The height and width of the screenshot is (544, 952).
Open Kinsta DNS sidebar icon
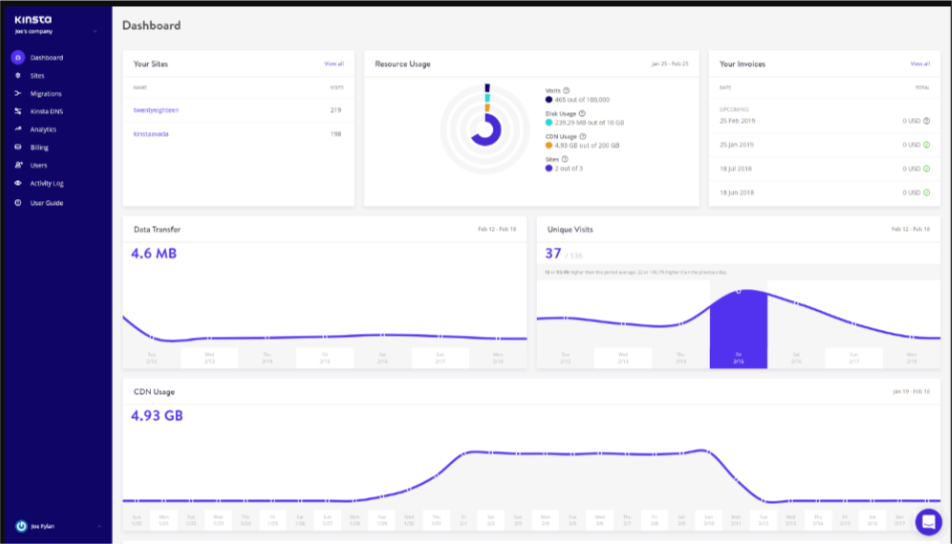(x=18, y=111)
